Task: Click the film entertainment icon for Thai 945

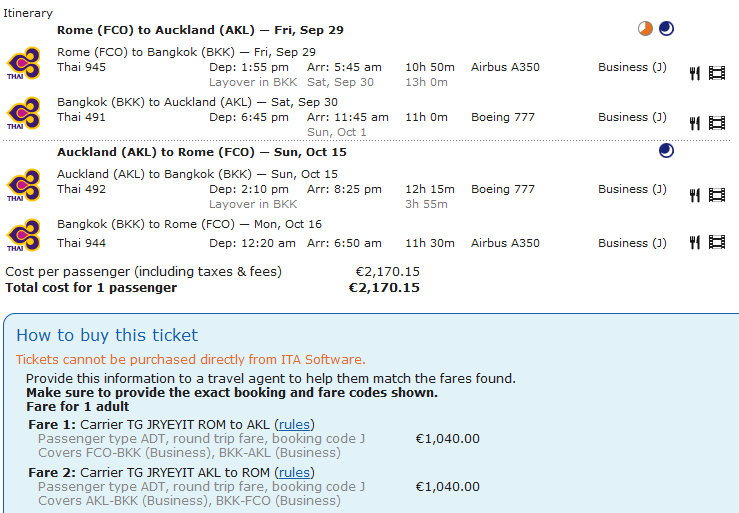Action: click(716, 73)
